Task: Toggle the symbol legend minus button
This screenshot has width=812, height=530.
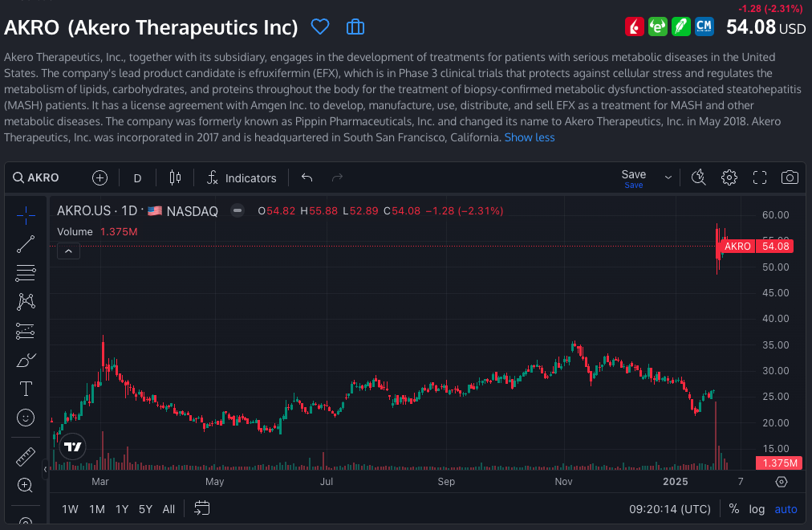Action: pyautogui.click(x=238, y=210)
